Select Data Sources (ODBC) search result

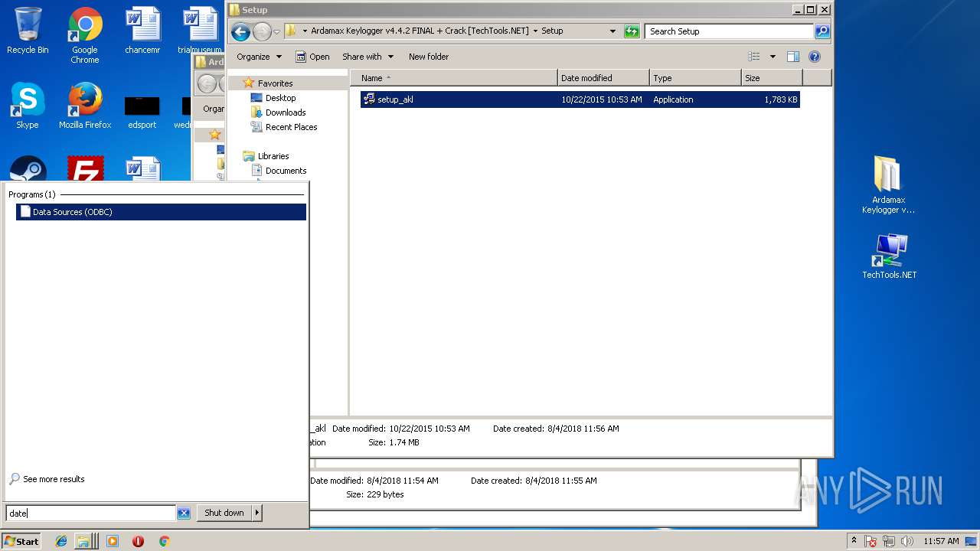[161, 212]
